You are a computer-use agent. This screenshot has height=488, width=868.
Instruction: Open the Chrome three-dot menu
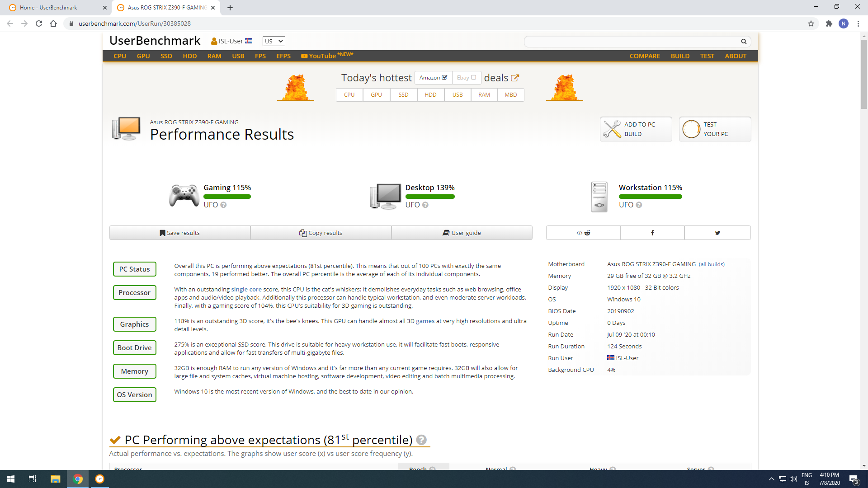[x=858, y=23]
